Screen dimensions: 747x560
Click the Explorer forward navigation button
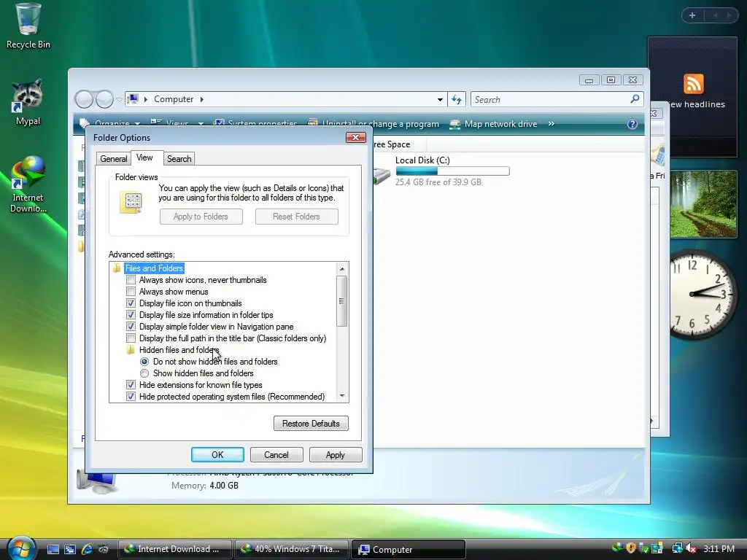[104, 99]
